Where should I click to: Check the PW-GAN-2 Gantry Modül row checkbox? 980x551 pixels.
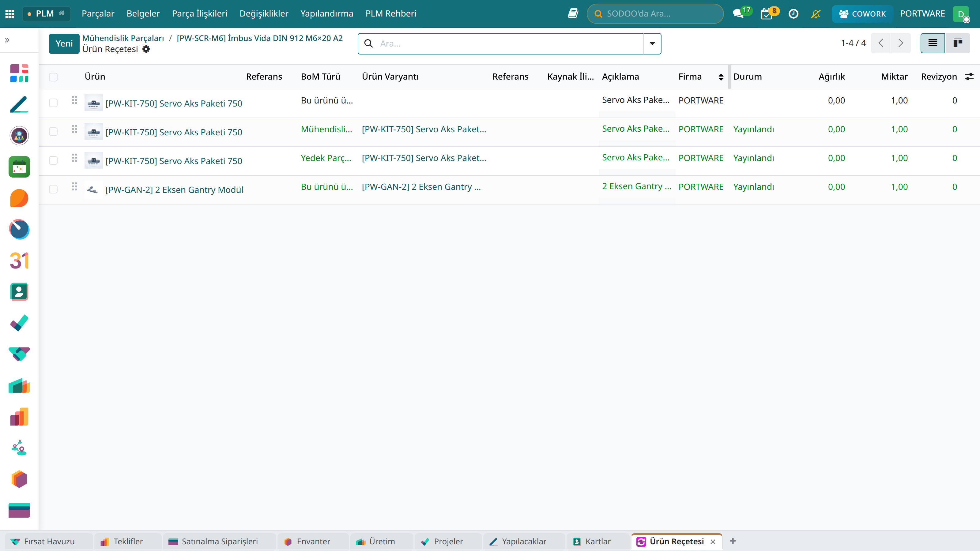pyautogui.click(x=53, y=189)
